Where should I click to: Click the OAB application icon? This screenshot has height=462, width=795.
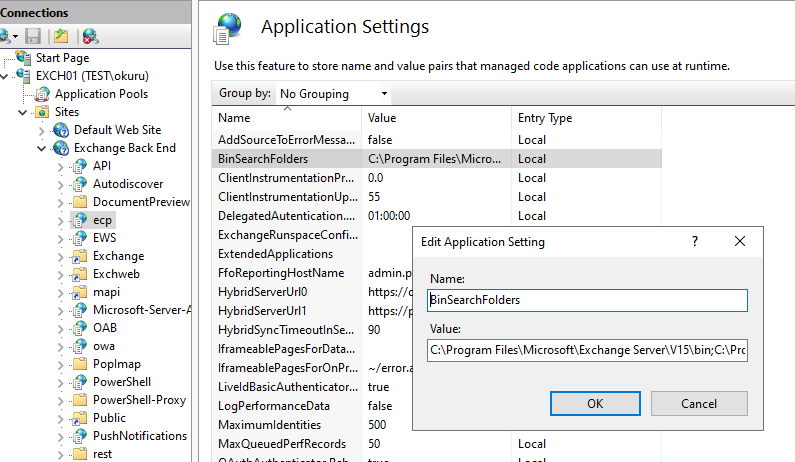pyautogui.click(x=80, y=328)
